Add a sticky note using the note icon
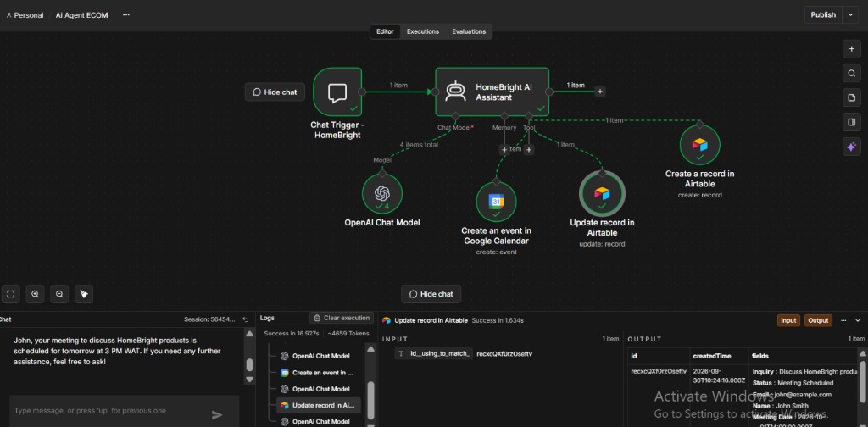 tap(851, 98)
